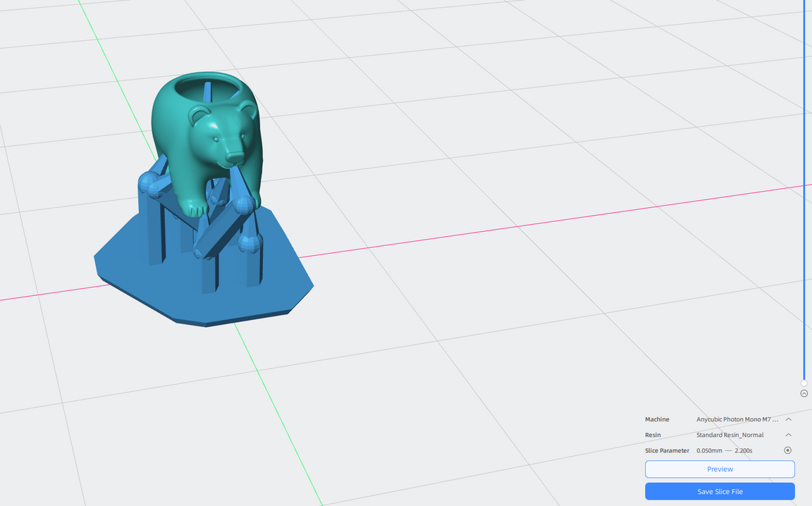
Task: Click the Anycubic Photon Mono M7 machine name
Action: click(737, 419)
